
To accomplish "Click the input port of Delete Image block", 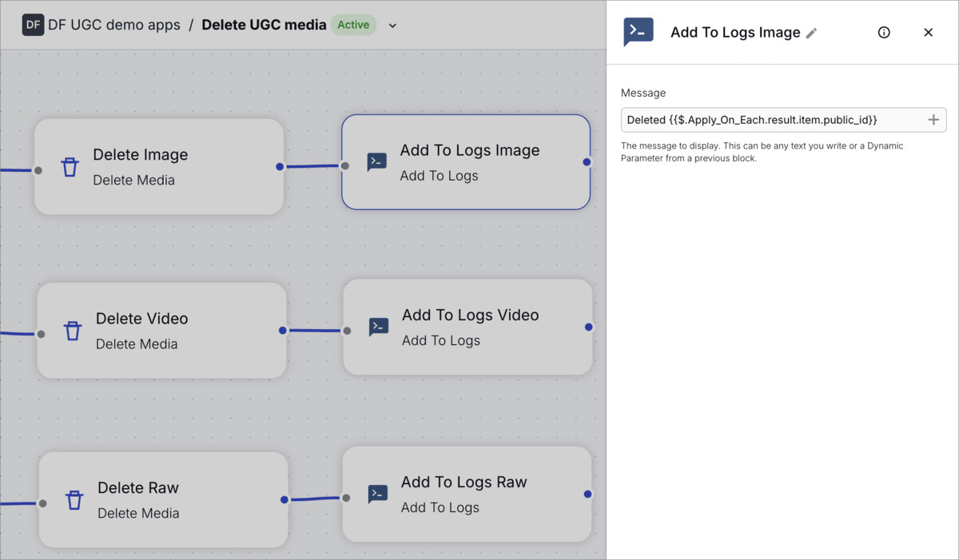I will [38, 170].
